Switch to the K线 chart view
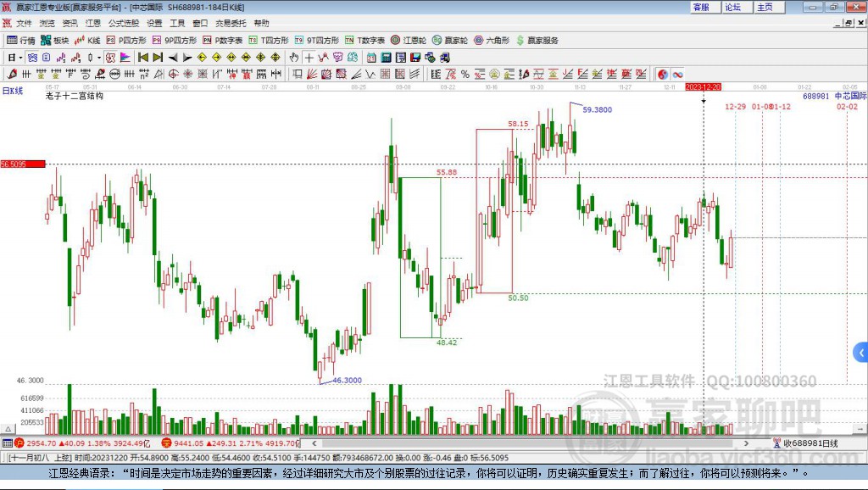The width and height of the screenshot is (868, 490). tap(87, 40)
